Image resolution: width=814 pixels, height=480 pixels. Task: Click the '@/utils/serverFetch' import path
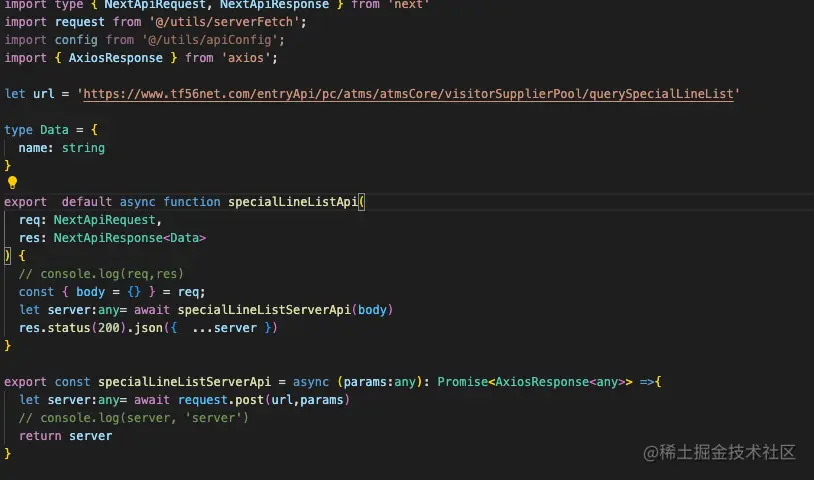tap(224, 22)
